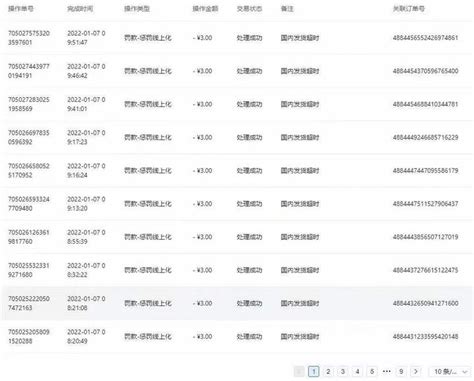The width and height of the screenshot is (474, 381).
Task: Click linked order number 4884431233595420148
Action: tap(425, 336)
